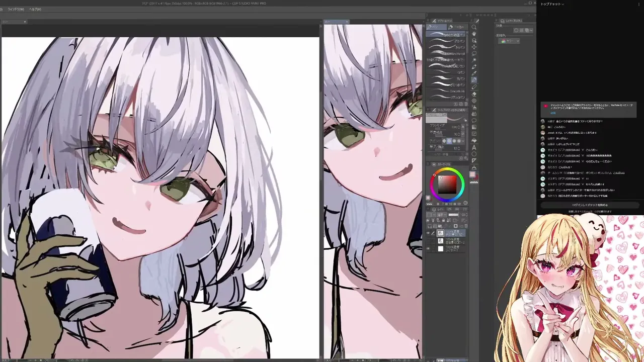
Task: Expand the anti-aliasing options dropdown arrow
Action: [x=463, y=141]
